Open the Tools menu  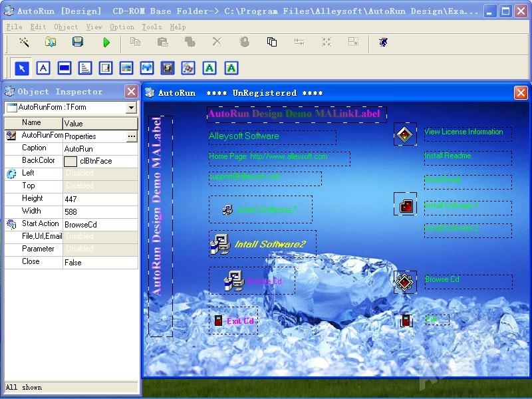point(152,27)
